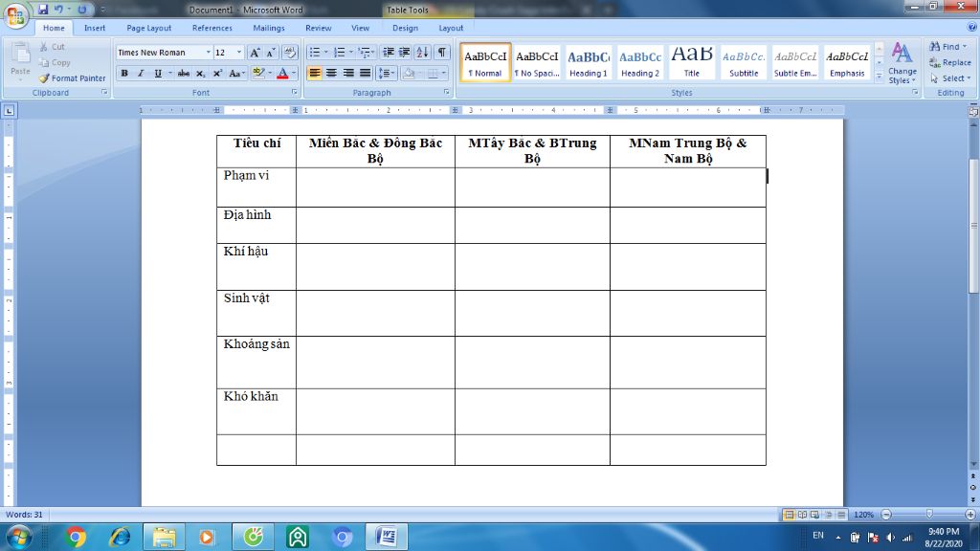Screen dimensions: 980x551
Task: Switch to the Page Layout tab
Action: tap(148, 28)
